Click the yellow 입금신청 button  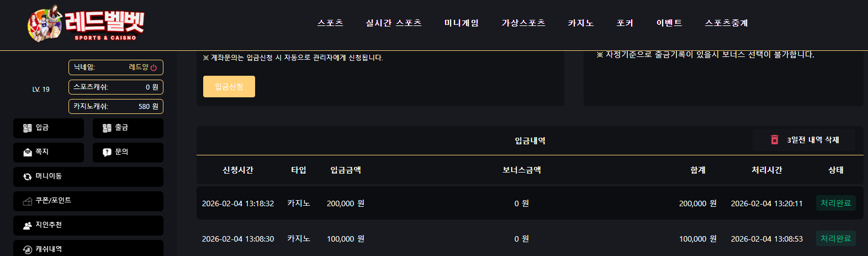(229, 86)
